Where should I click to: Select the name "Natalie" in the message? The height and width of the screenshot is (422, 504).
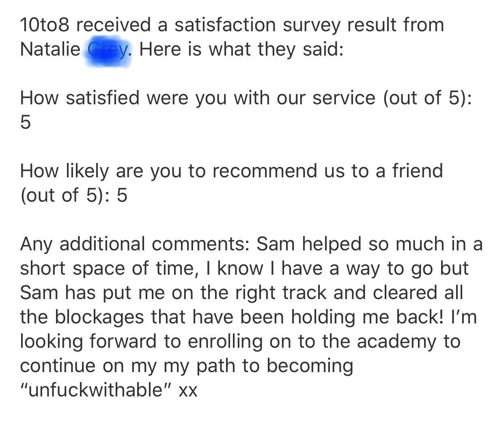(x=50, y=50)
